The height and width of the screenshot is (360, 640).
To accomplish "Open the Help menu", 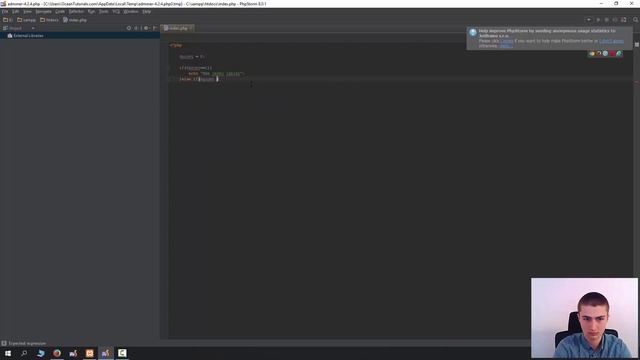I will 147,12.
